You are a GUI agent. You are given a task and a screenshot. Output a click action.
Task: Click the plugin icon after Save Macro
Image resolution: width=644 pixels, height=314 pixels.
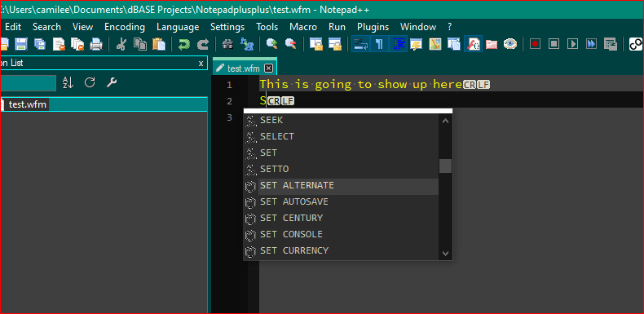click(x=636, y=44)
